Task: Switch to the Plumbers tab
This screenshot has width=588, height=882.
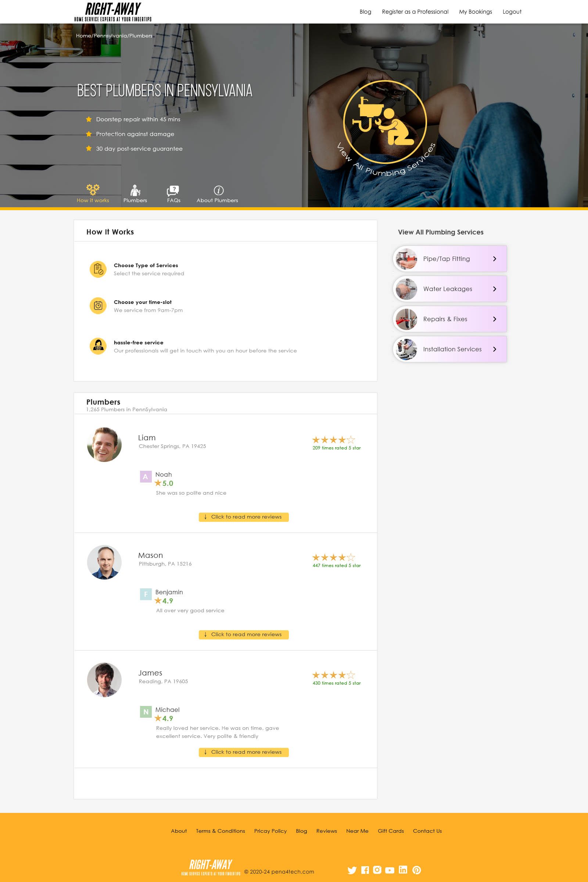Action: coord(135,194)
